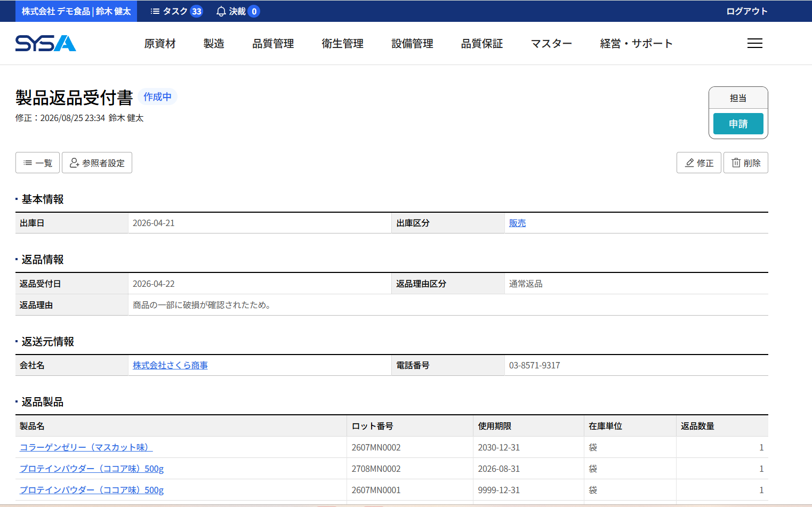Open the hamburger menu icon
Image resolution: width=812 pixels, height=507 pixels.
(754, 43)
